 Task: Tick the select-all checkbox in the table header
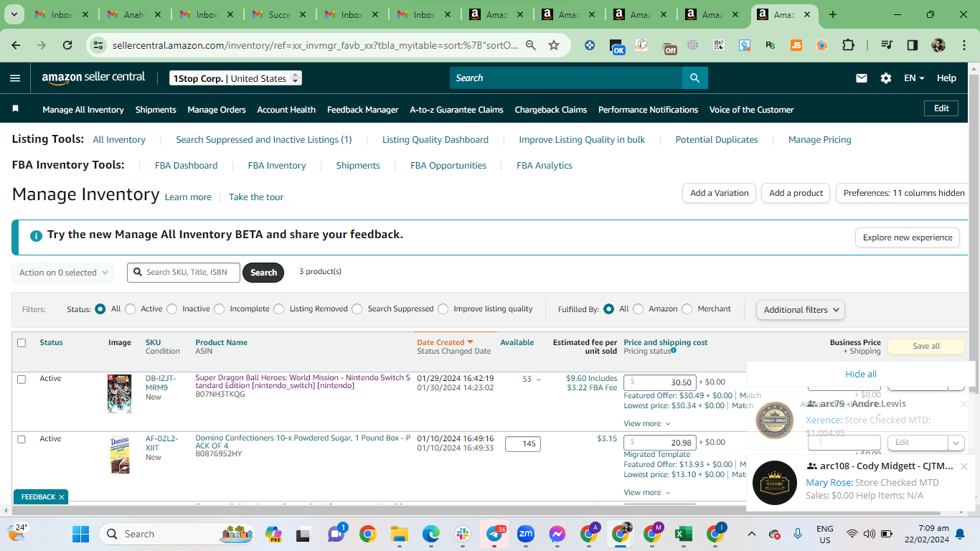pos(22,343)
